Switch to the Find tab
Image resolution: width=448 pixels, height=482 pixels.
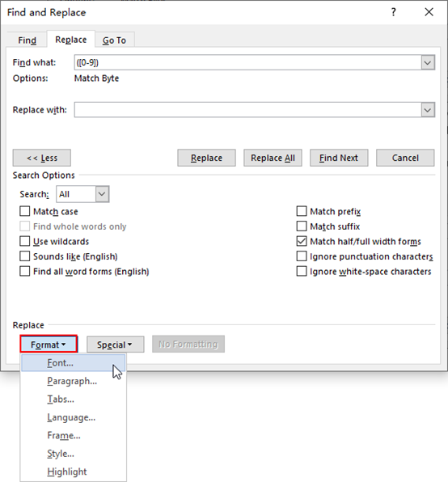pos(27,40)
